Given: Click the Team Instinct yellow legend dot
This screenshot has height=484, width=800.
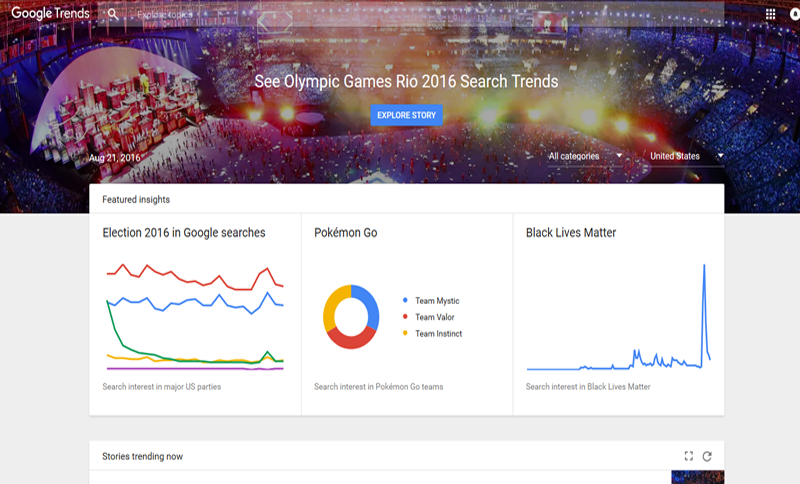Looking at the screenshot, I should coord(405,333).
